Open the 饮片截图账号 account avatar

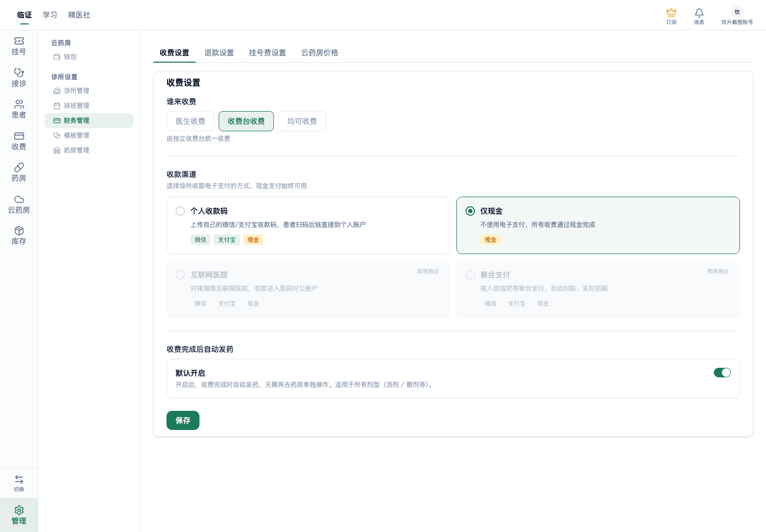click(737, 12)
